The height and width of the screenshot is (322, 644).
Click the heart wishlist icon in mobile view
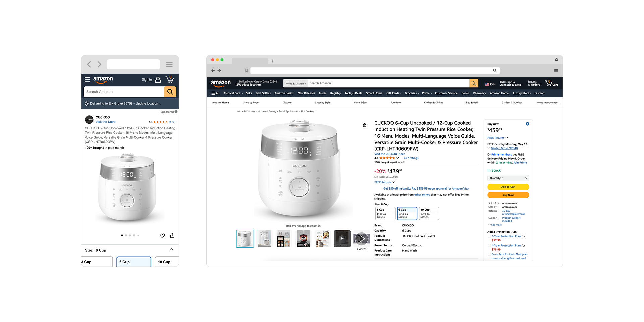point(162,236)
